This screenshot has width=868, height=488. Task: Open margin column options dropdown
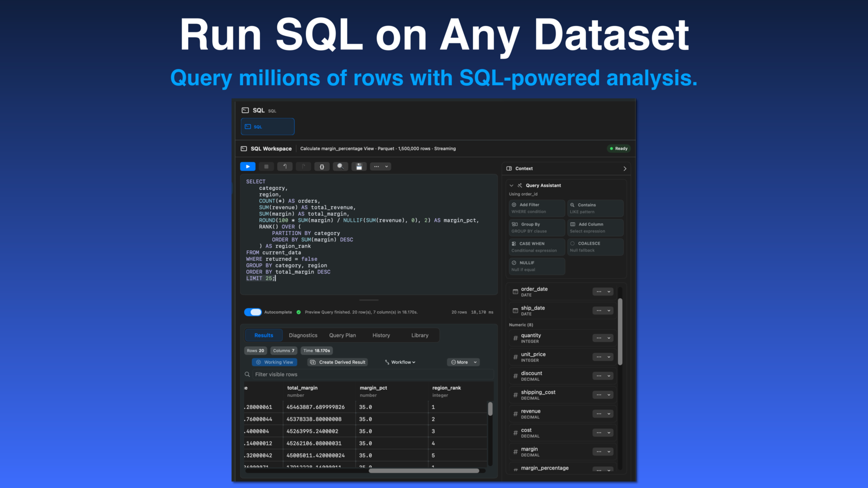pyautogui.click(x=603, y=452)
